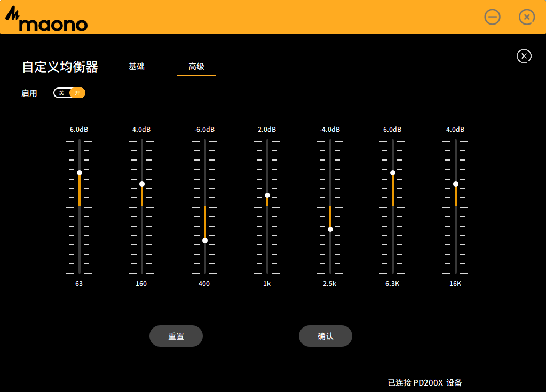Click the 已连接 PD200X device status text
The width and height of the screenshot is (546, 392).
(x=425, y=382)
